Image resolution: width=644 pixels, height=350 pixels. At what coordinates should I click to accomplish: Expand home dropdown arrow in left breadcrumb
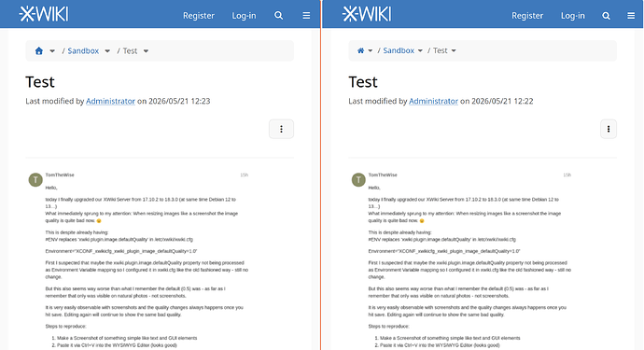52,51
